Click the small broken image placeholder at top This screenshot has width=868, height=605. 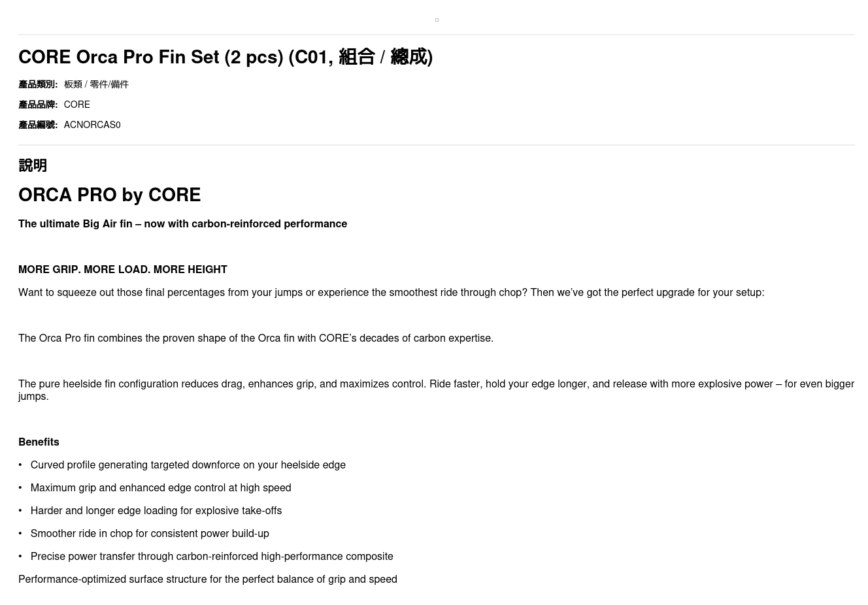[437, 20]
